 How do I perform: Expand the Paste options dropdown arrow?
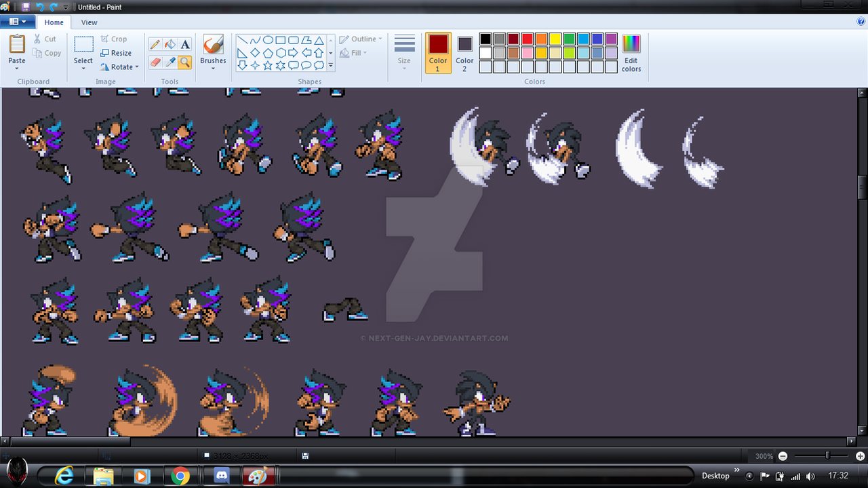17,68
